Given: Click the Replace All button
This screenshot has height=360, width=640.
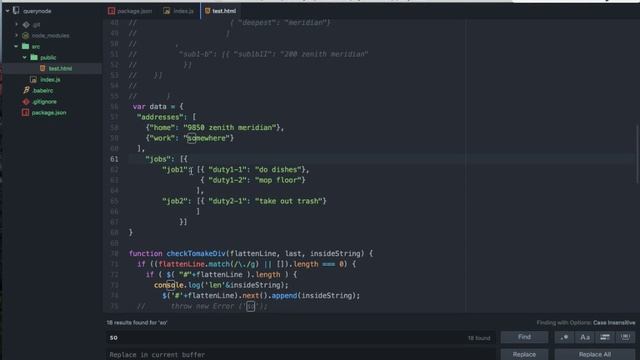Looking at the screenshot, I should pos(595,354).
